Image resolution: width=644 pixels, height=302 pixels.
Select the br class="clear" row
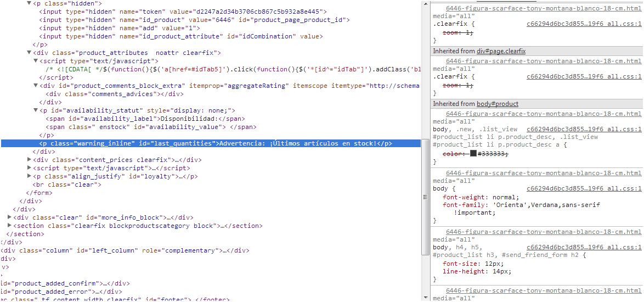pos(66,184)
